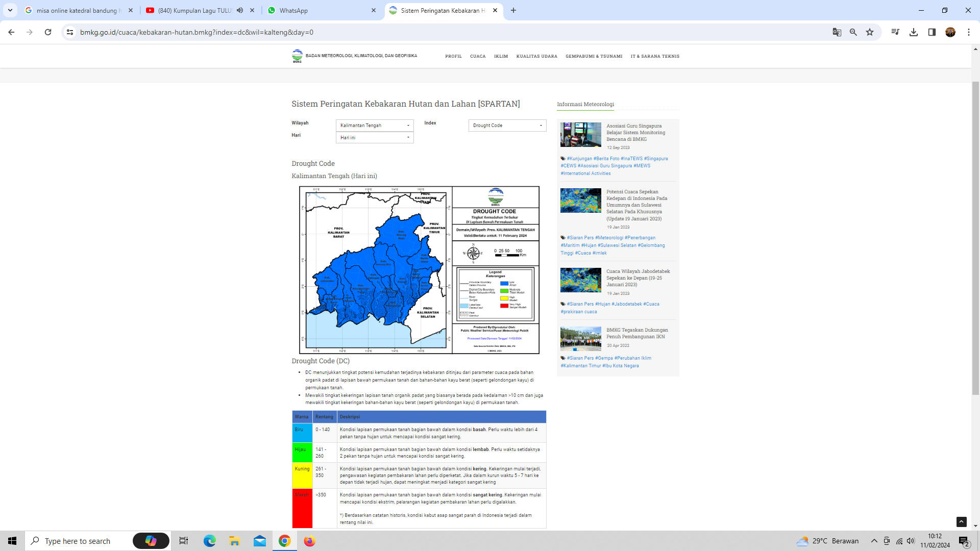Click the browser Forward arrow
The image size is (980, 551).
click(30, 32)
